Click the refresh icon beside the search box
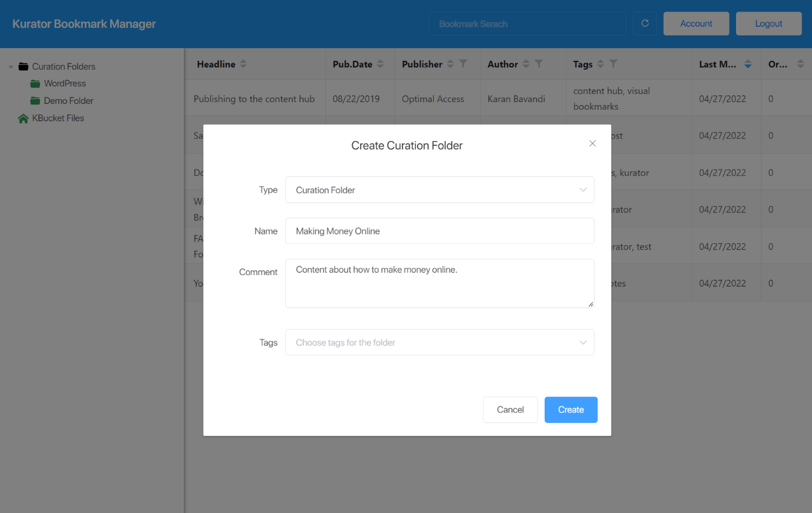 (x=645, y=24)
